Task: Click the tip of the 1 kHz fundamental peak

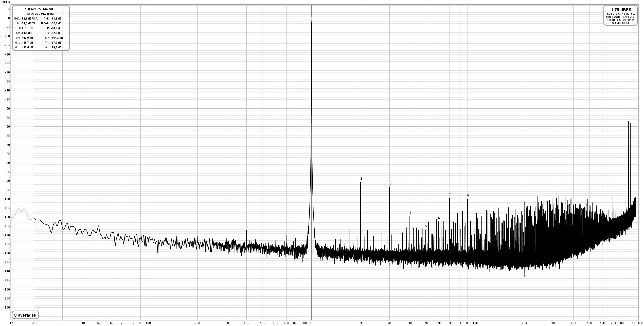Action: click(311, 23)
